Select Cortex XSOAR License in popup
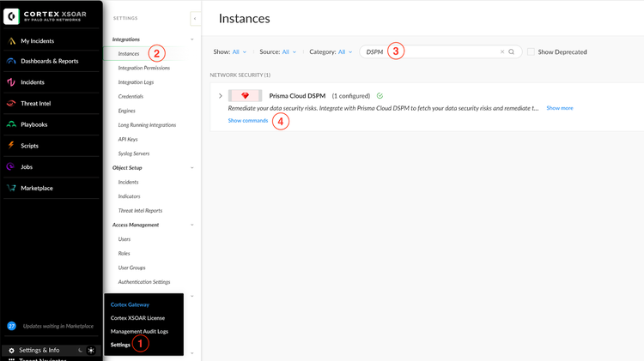644x361 pixels. click(x=137, y=318)
